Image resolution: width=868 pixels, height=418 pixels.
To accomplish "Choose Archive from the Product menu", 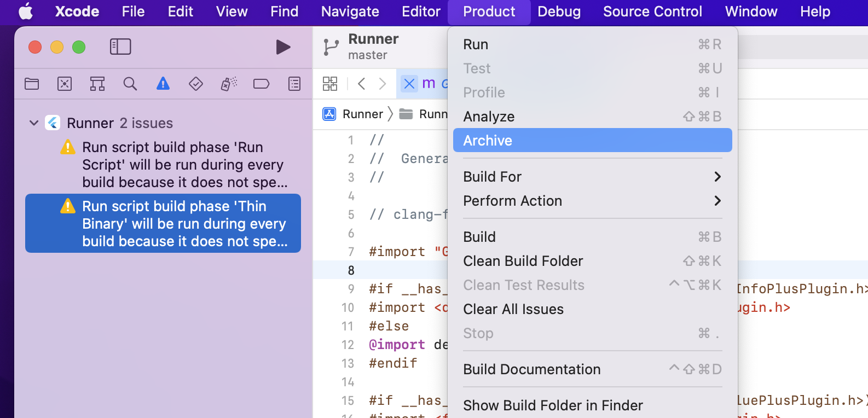I will coord(593,141).
